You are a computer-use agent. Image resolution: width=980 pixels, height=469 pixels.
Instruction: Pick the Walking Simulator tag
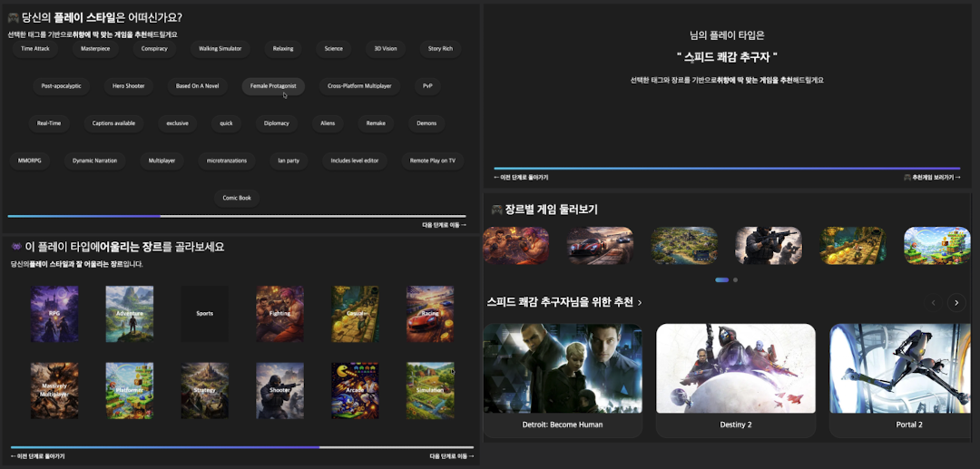coord(220,49)
